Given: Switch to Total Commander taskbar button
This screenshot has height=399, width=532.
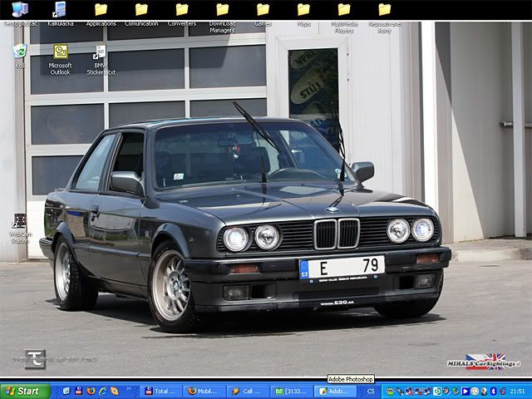Looking at the screenshot, I should click(x=161, y=392).
